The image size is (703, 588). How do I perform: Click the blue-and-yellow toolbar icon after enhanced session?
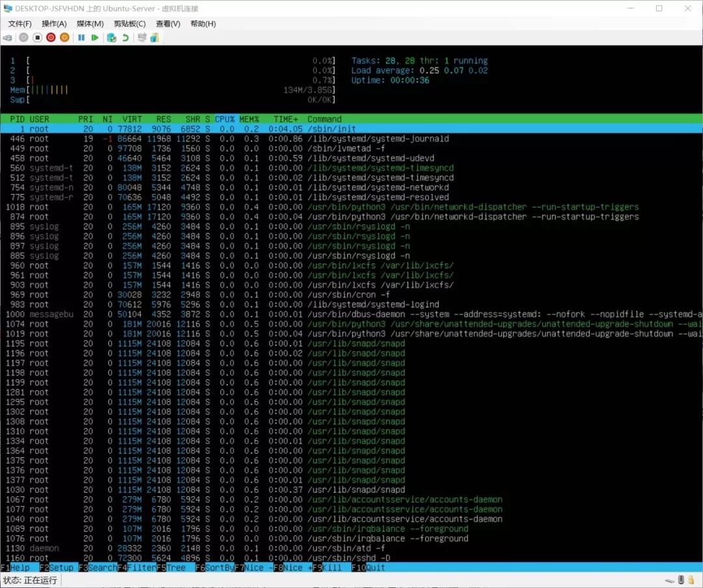tap(155, 38)
